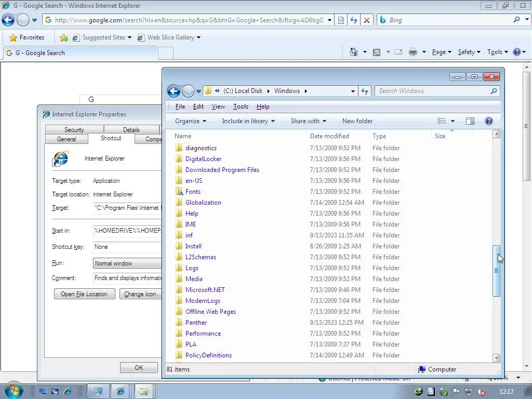
Task: Open Organize dropdown in Explorer
Action: [x=191, y=121]
